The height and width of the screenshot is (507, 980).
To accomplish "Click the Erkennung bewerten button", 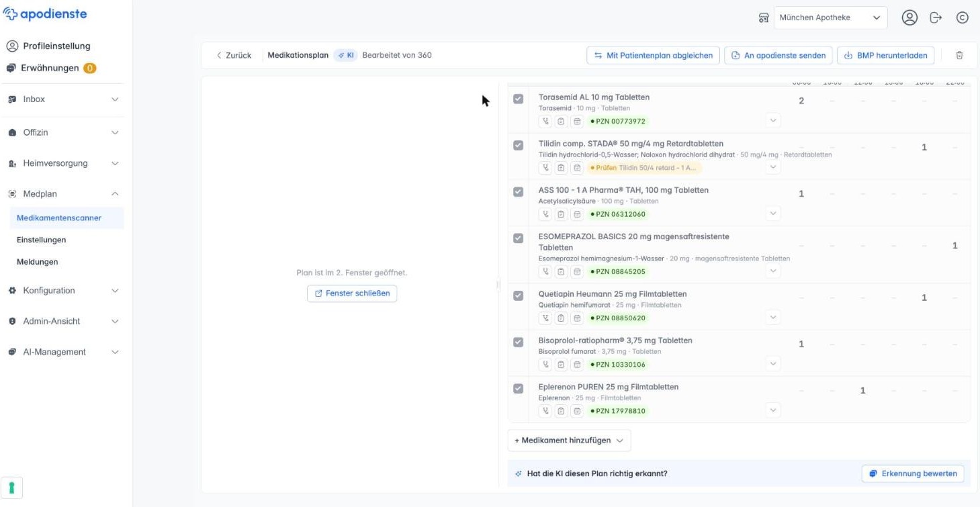I will pyautogui.click(x=913, y=473).
